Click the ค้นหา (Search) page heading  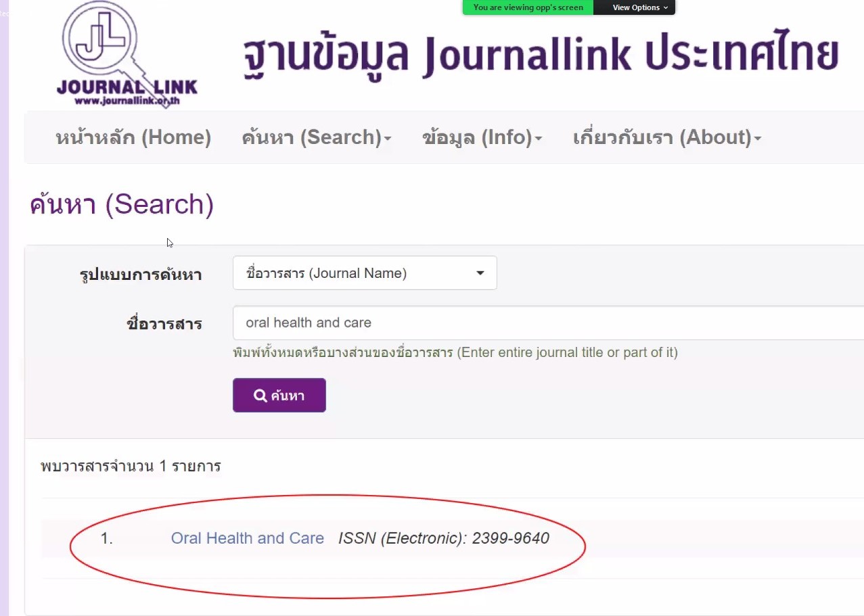[x=120, y=204]
